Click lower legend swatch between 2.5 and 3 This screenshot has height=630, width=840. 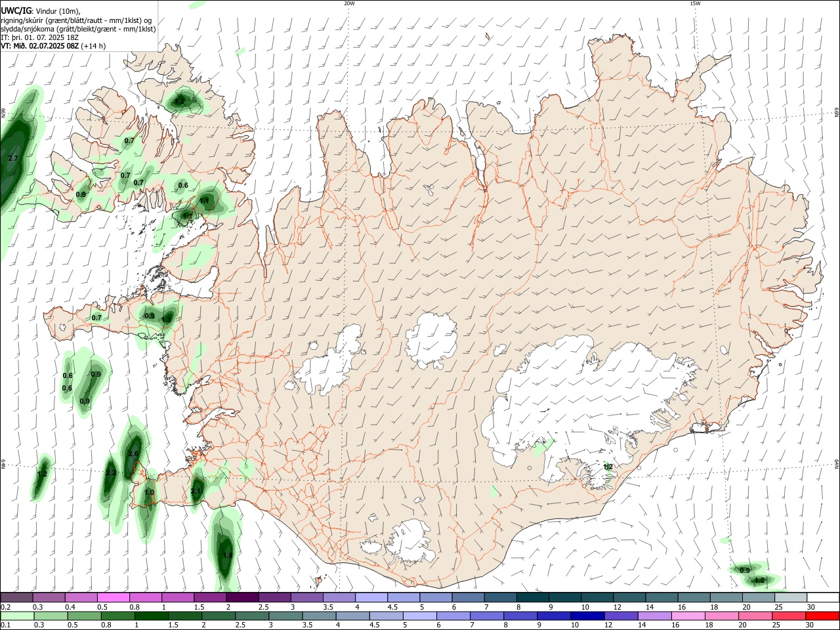tap(251, 616)
